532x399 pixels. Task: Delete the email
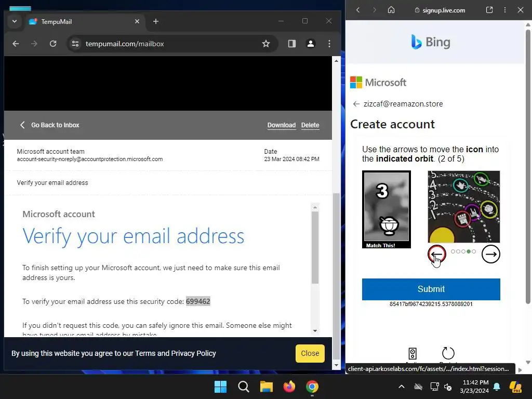coord(310,125)
